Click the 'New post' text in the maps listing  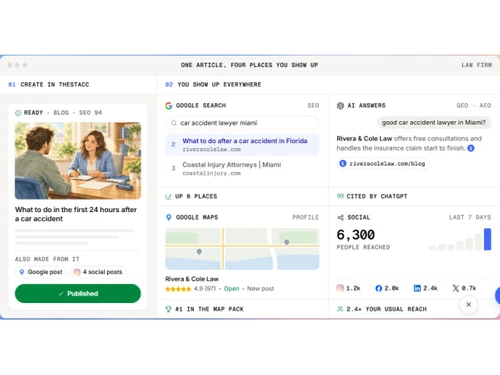tap(260, 289)
